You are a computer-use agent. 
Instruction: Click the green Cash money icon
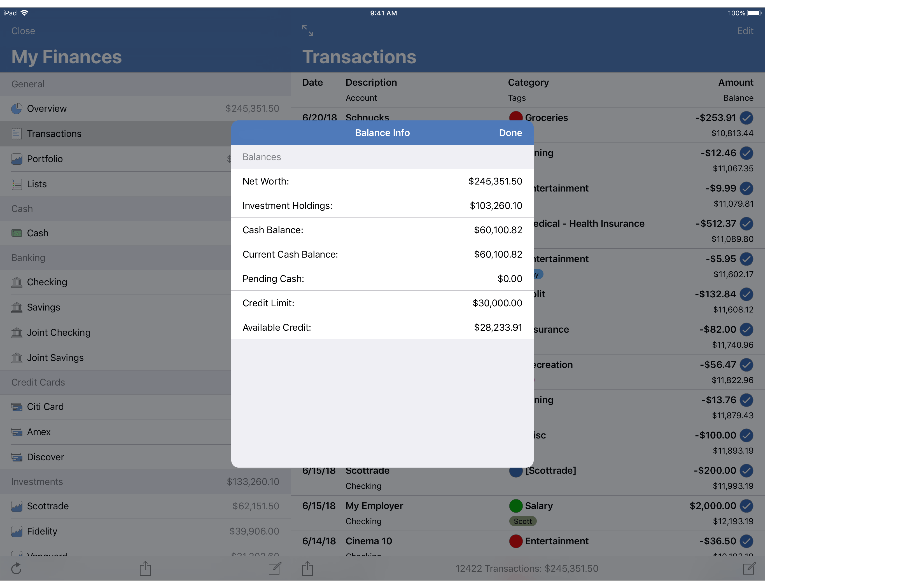click(17, 233)
